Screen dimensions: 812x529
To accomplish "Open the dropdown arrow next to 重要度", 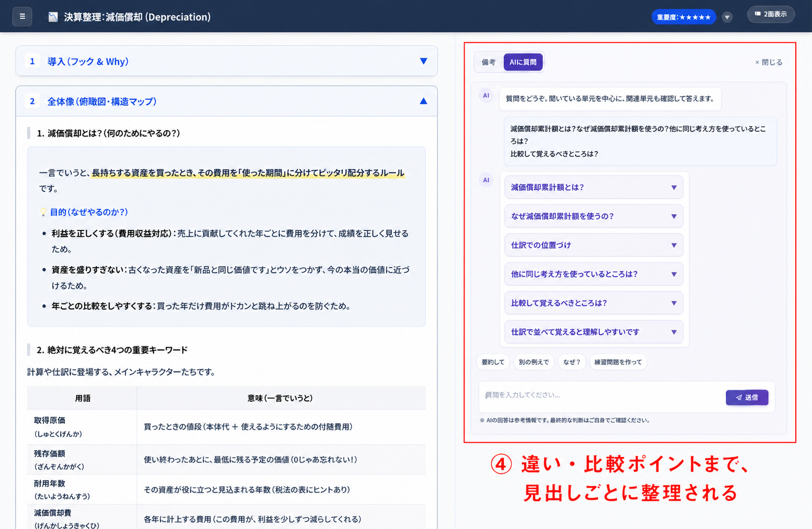I will tap(727, 17).
